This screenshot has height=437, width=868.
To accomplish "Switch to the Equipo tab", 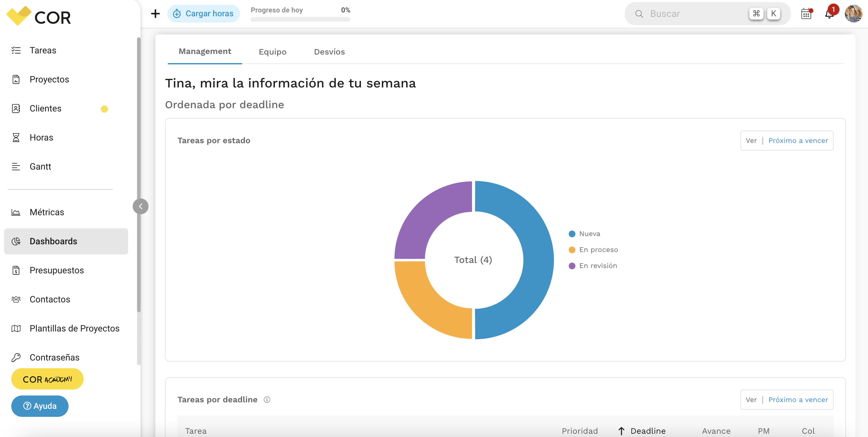I will (x=273, y=52).
